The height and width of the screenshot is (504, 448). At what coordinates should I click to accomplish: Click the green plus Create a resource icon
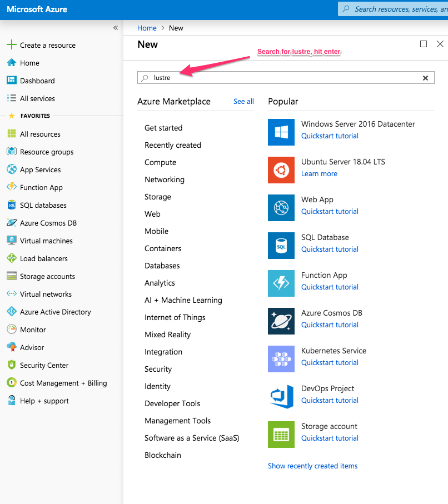[12, 44]
